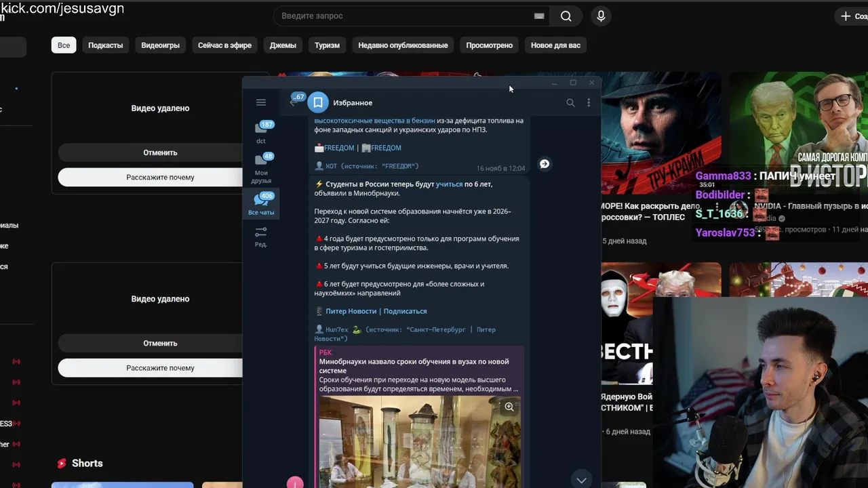Viewport: 868px width, 488px height.
Task: Focus the YouTube Введите запрос search field
Action: 410,16
